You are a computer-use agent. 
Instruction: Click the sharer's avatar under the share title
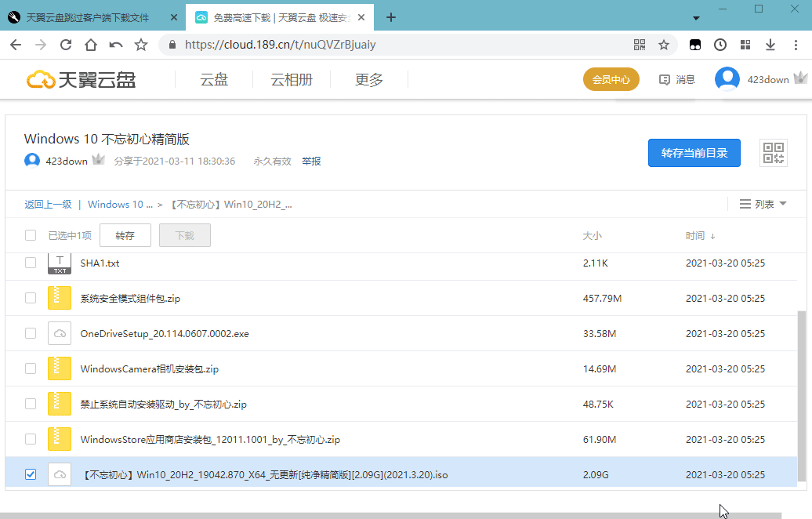click(x=32, y=161)
